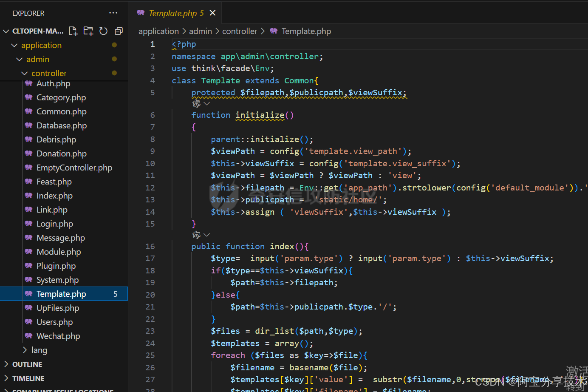The height and width of the screenshot is (392, 588).
Task: Click the 'class Template extends Common' line
Action: 245,80
